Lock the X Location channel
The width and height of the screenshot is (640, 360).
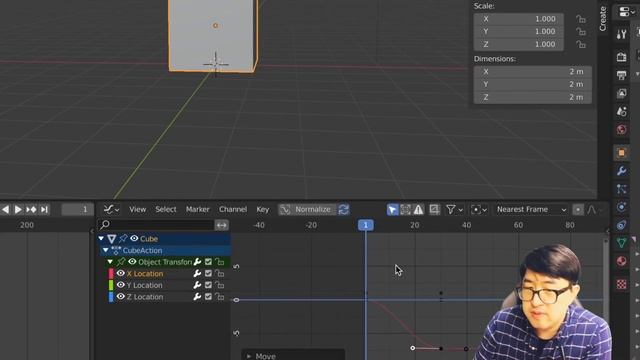[x=220, y=273]
